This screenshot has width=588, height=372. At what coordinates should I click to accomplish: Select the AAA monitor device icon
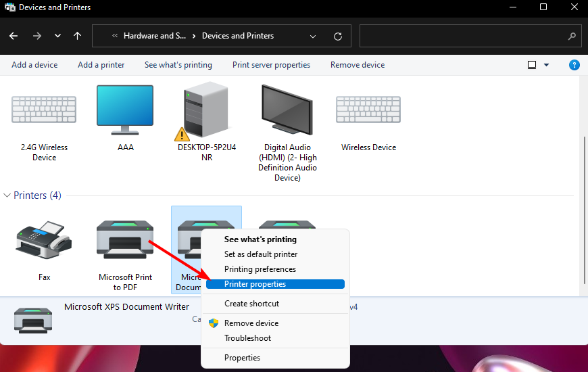coord(125,110)
